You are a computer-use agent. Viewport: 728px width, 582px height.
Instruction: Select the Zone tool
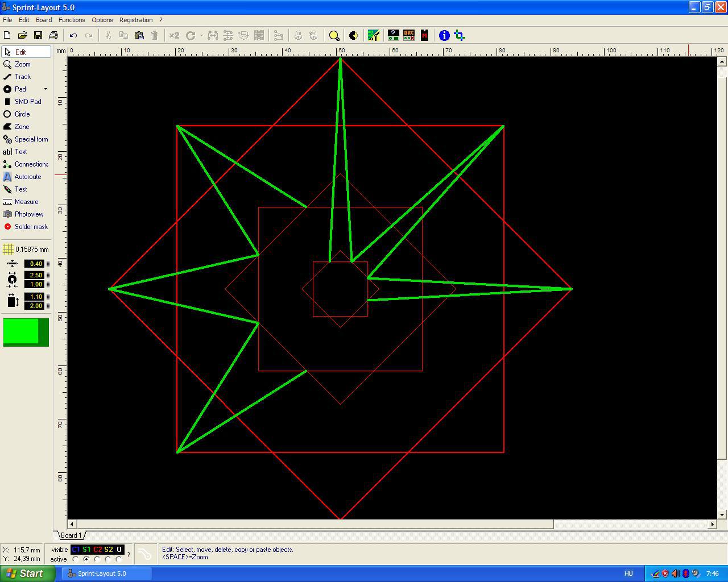point(26,127)
